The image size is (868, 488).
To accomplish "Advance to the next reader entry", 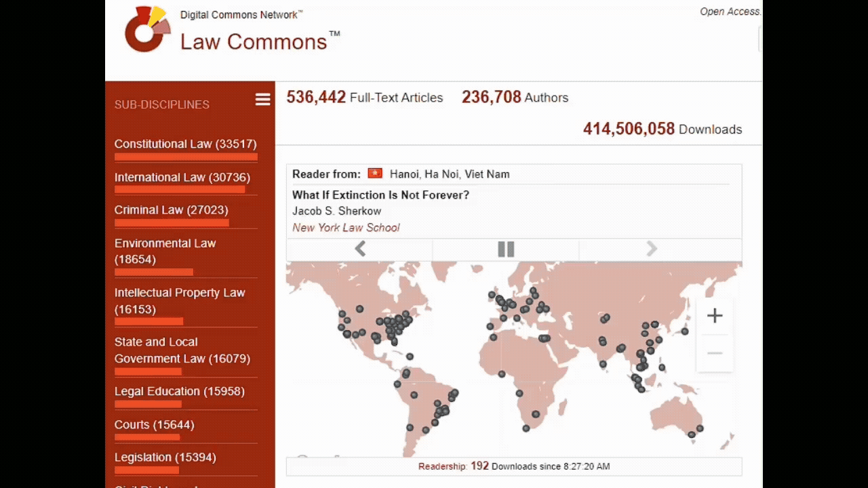I will 652,249.
